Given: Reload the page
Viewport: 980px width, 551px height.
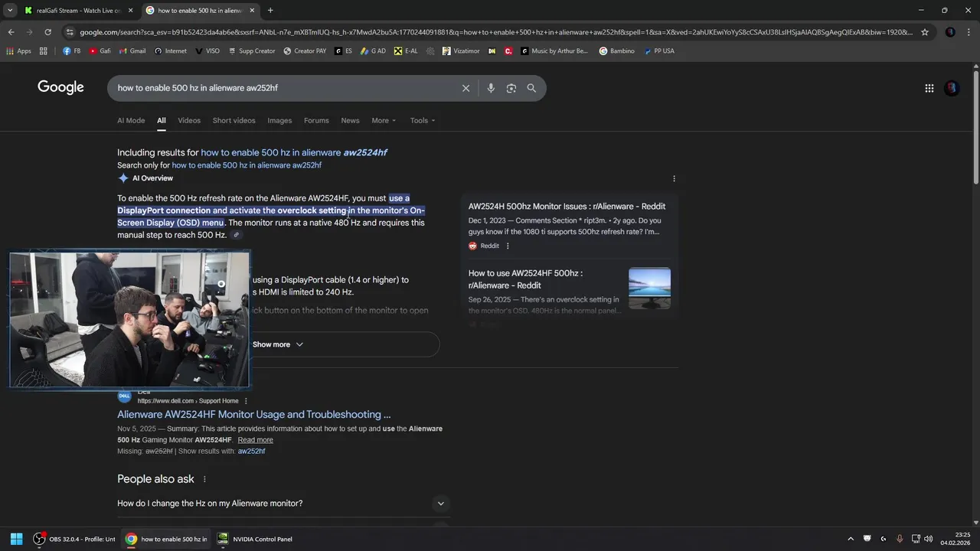Looking at the screenshot, I should click(47, 32).
